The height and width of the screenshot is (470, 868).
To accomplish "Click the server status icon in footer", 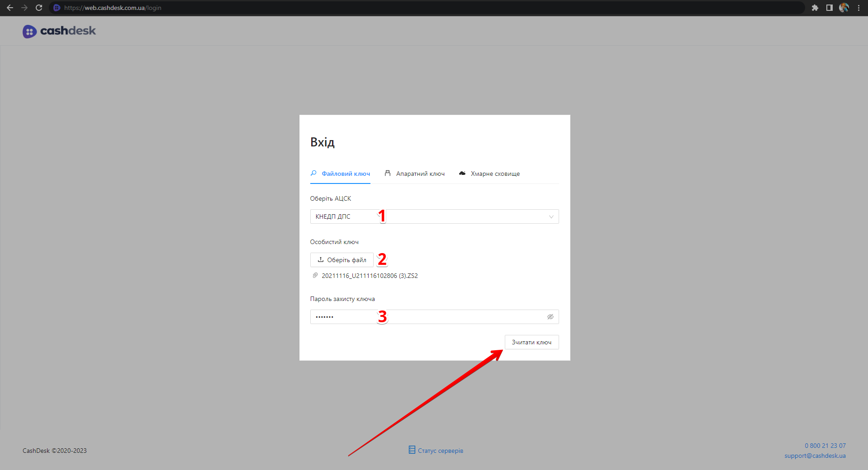I will tap(412, 450).
